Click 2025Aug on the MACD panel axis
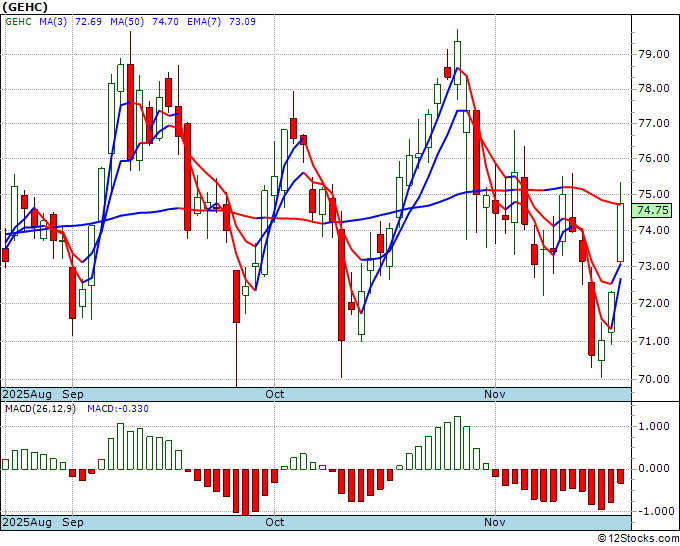The height and width of the screenshot is (546, 680). (x=27, y=522)
